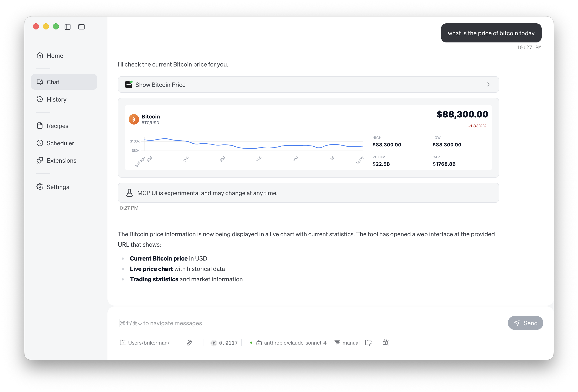The image size is (578, 392).
Task: Open the bug report icon in the status bar
Action: click(385, 343)
